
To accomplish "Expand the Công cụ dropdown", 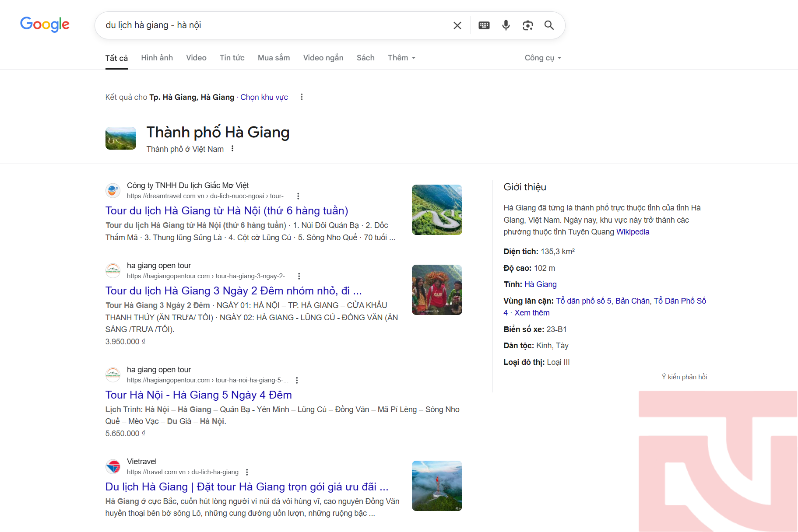I will tap(543, 58).
